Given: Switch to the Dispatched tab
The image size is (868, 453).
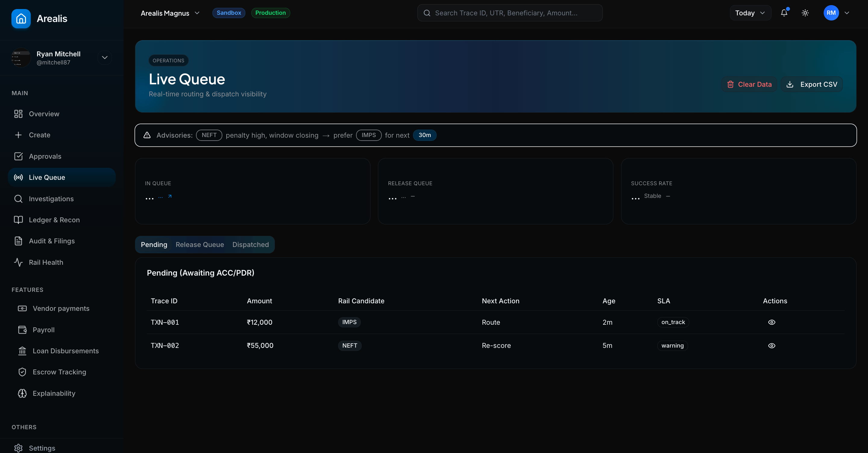Looking at the screenshot, I should [x=250, y=245].
